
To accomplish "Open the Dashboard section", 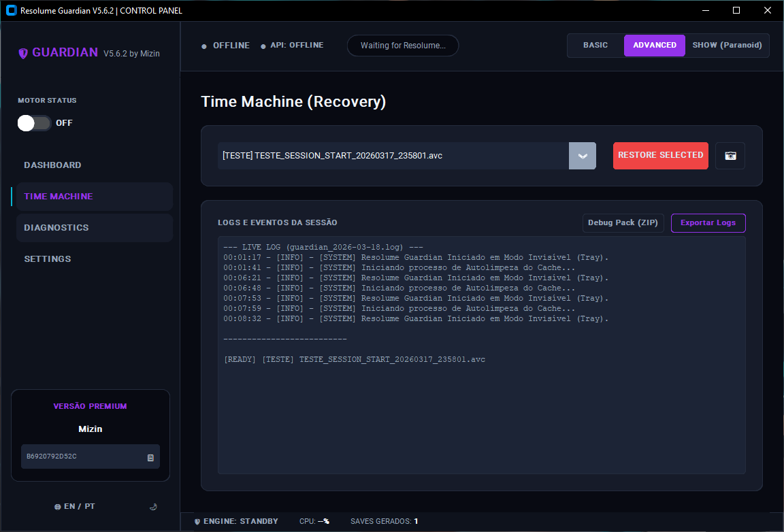I will coord(95,165).
